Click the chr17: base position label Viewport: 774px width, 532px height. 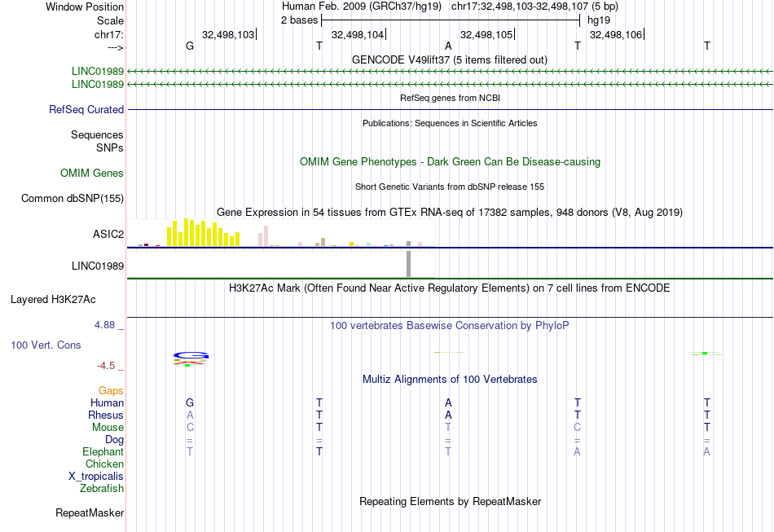tap(108, 34)
